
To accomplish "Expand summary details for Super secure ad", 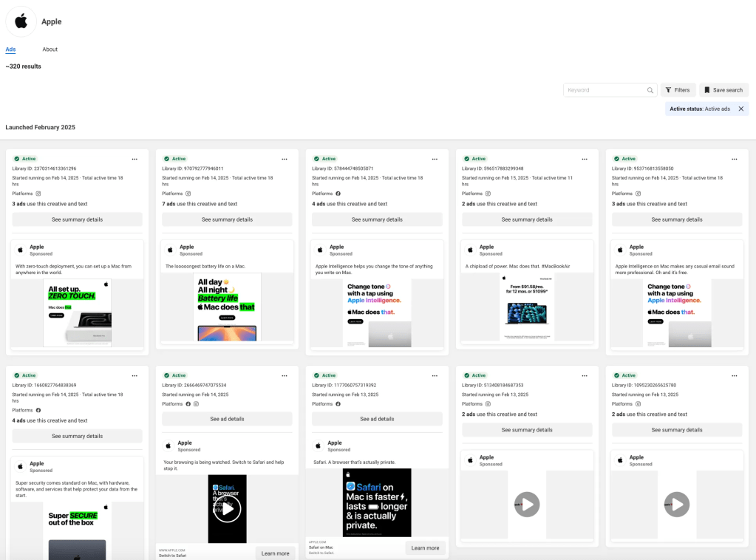I will [77, 436].
